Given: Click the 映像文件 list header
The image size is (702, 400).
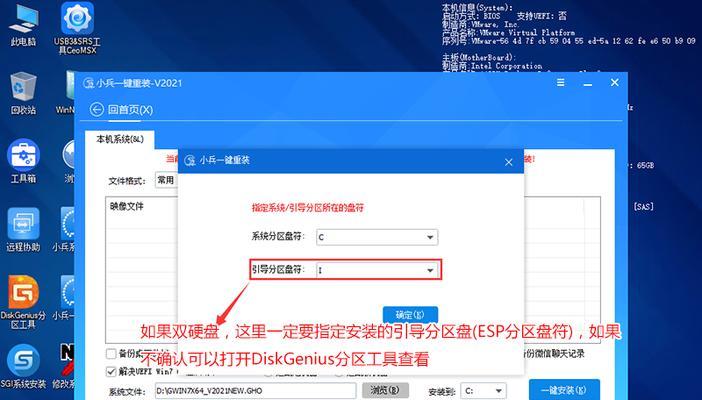Looking at the screenshot, I should (127, 206).
